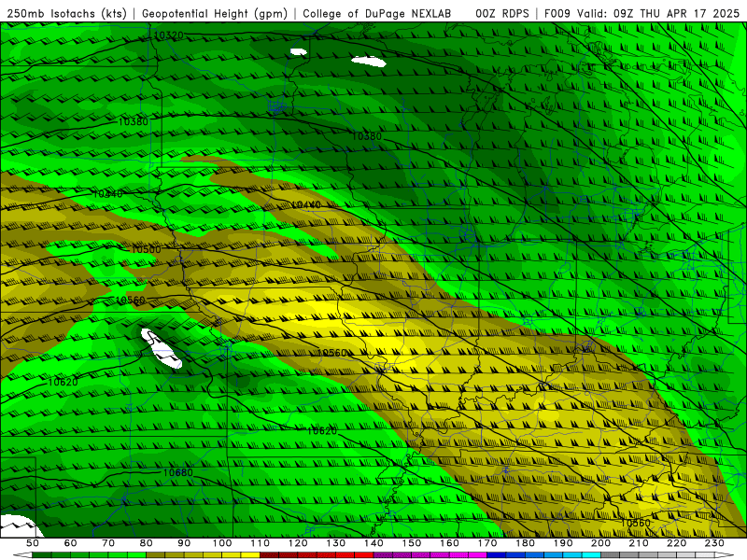Click the 80 kt legend tick label
Screen dimensions: 747x560
pos(147,543)
